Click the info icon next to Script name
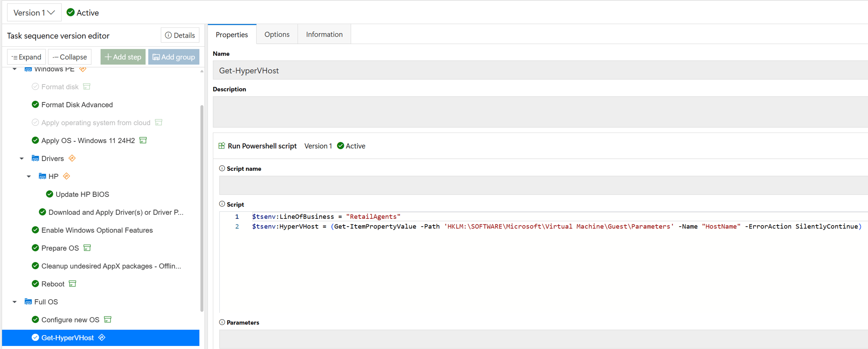The image size is (868, 349). tap(222, 168)
